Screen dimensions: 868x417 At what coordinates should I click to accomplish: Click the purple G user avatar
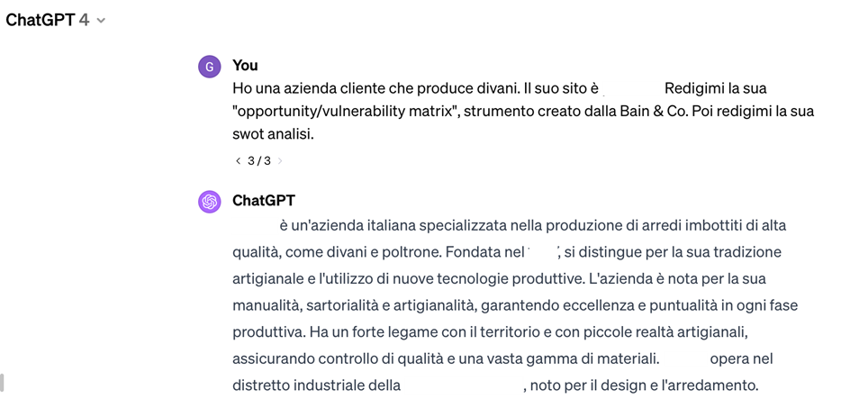click(209, 67)
